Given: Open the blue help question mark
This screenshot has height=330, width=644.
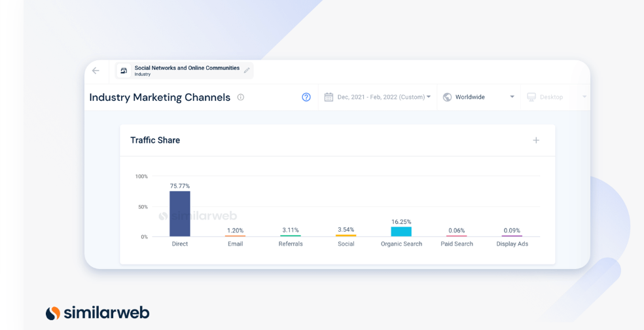Looking at the screenshot, I should pos(306,97).
